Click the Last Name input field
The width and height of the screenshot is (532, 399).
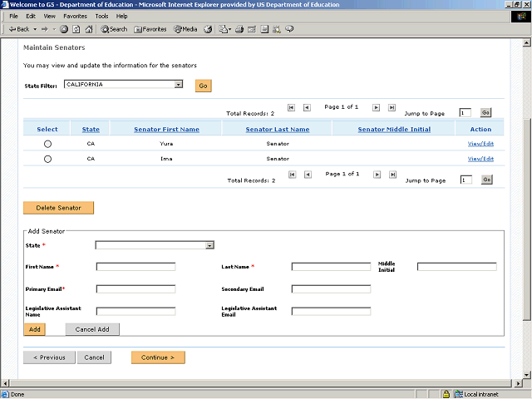pyautogui.click(x=331, y=267)
